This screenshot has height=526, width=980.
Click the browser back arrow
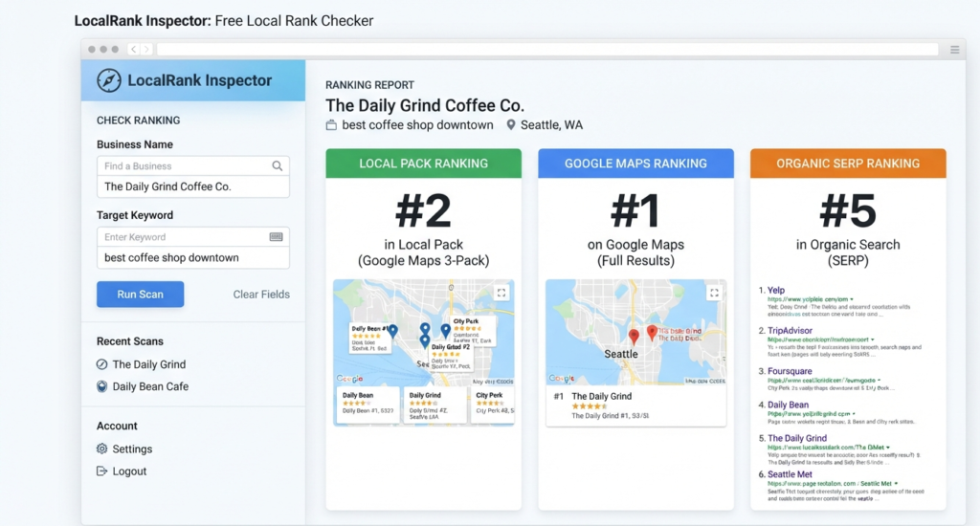pyautogui.click(x=134, y=49)
